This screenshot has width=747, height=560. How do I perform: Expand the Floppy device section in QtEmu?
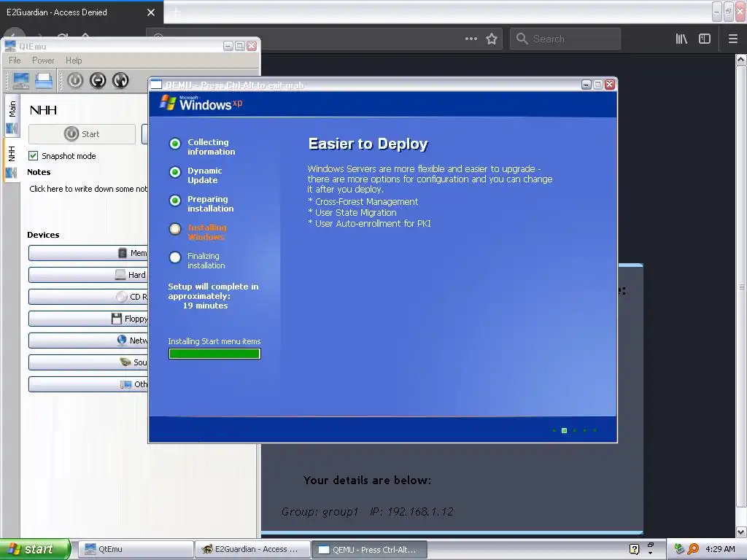point(88,319)
